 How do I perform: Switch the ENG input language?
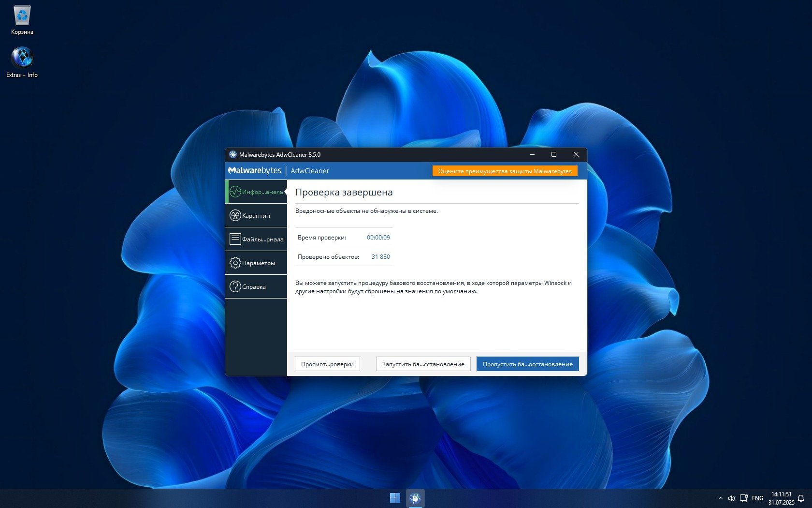pos(757,498)
